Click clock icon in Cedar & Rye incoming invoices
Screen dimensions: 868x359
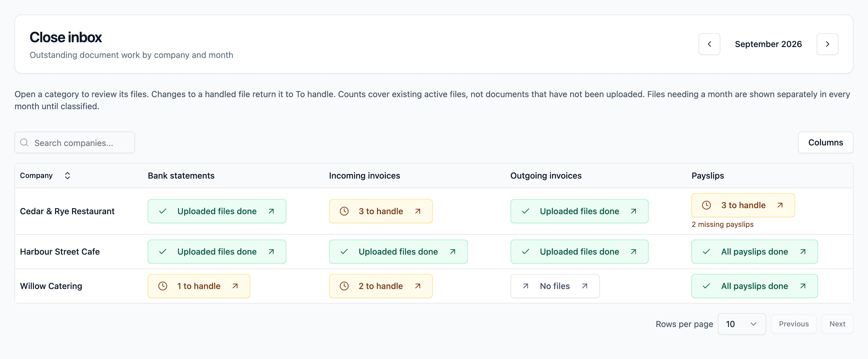tap(344, 211)
